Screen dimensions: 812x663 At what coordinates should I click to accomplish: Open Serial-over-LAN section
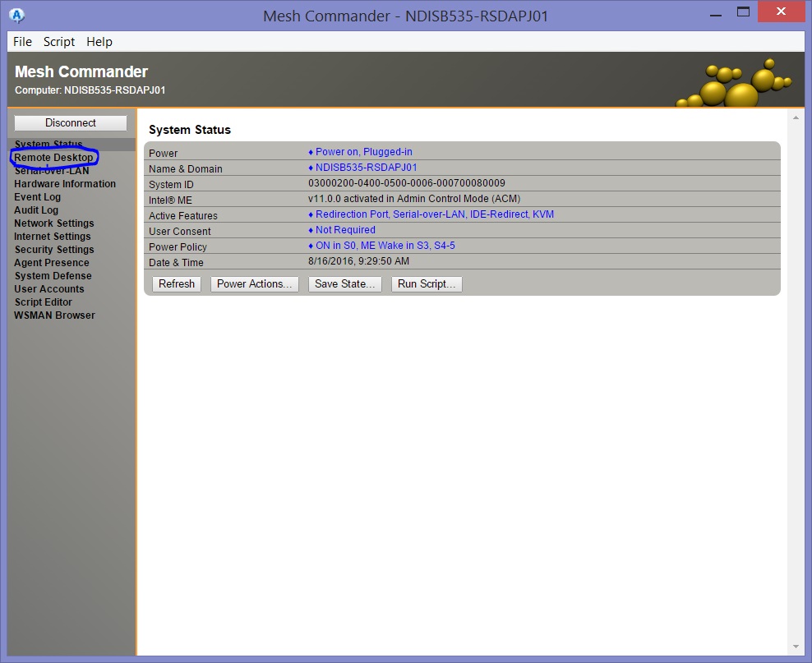point(51,171)
